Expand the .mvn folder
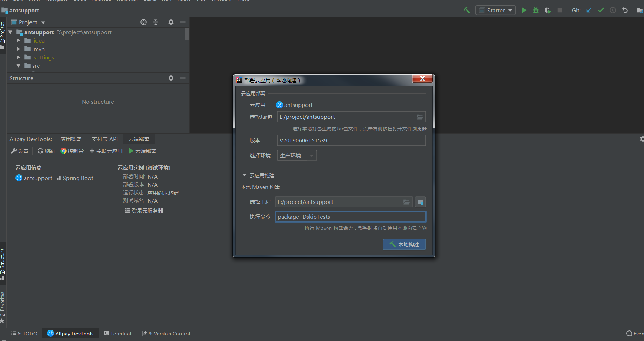This screenshot has width=644, height=341. 18,49
